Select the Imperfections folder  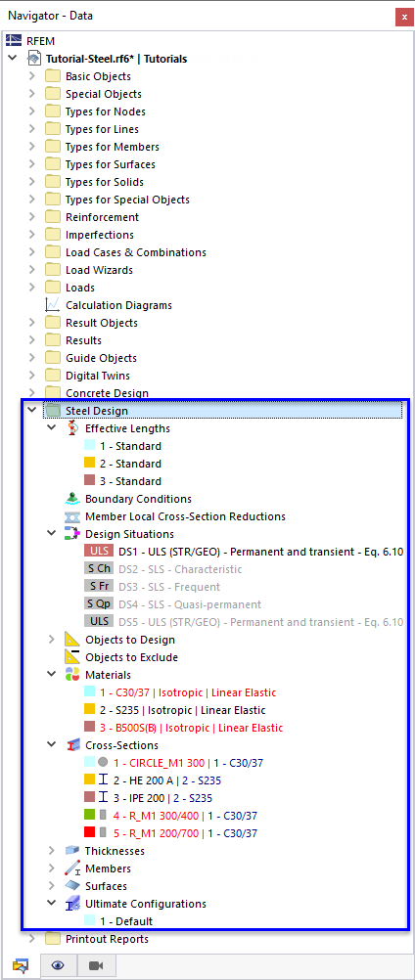point(100,235)
